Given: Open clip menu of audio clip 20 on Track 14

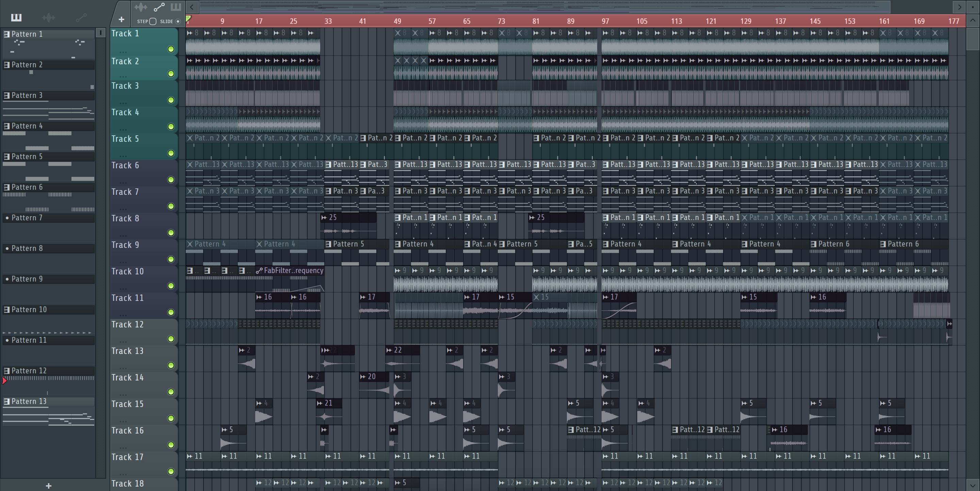Looking at the screenshot, I should tap(363, 377).
